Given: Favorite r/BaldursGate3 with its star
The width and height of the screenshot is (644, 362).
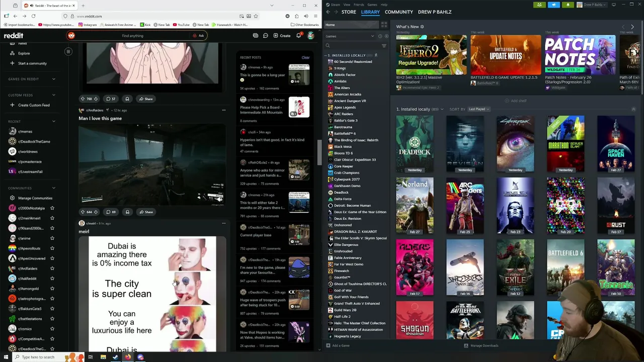Looking at the screenshot, I should pos(52,309).
